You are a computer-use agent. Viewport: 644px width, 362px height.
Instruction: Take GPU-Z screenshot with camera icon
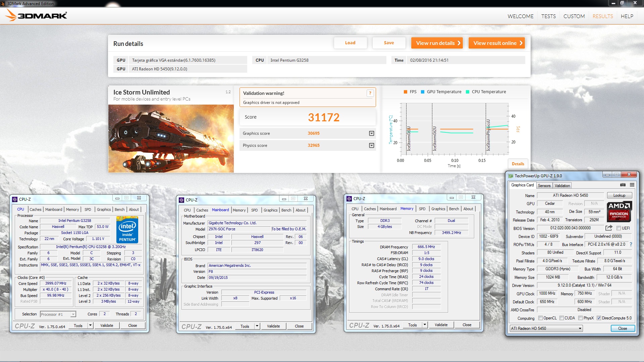pos(623,185)
